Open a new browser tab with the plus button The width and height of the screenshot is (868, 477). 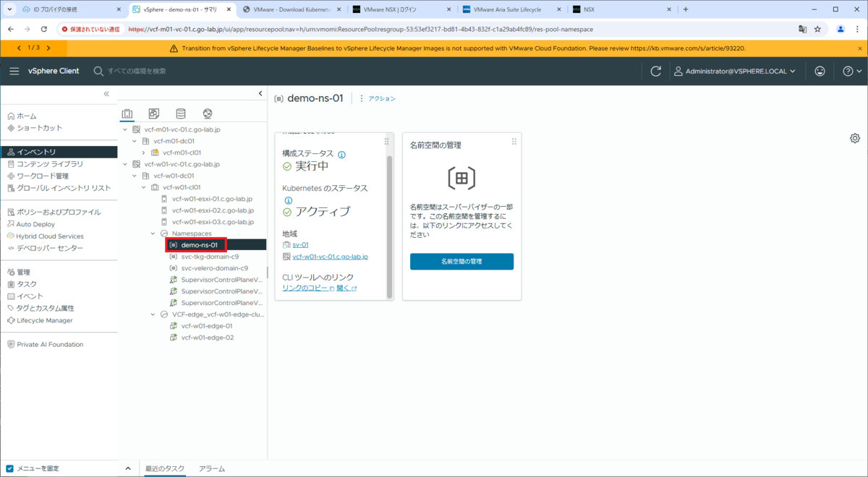coord(686,9)
